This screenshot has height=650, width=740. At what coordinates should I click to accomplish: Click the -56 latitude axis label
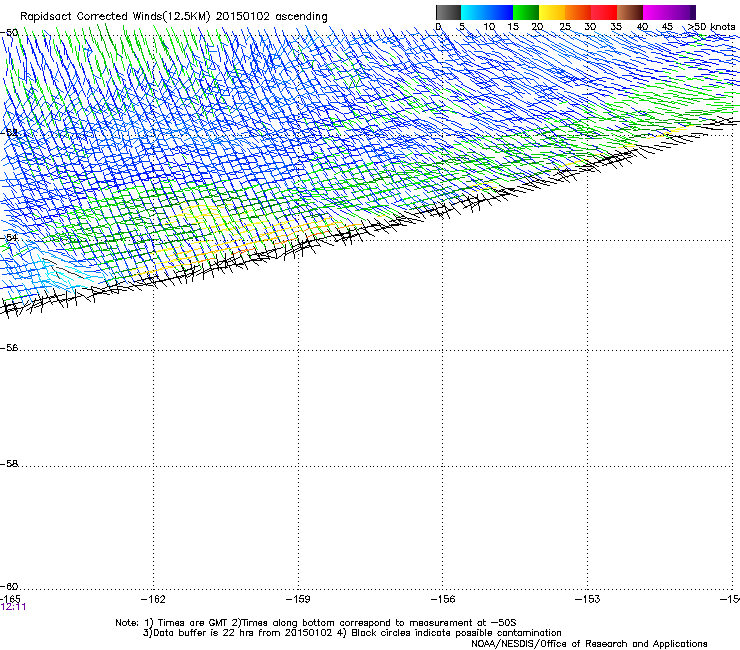[x=9, y=348]
